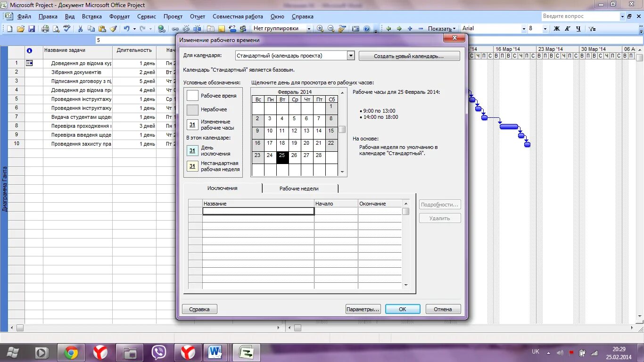Click the Zoom Out magnifier icon
This screenshot has width=644, height=362.
tap(331, 29)
